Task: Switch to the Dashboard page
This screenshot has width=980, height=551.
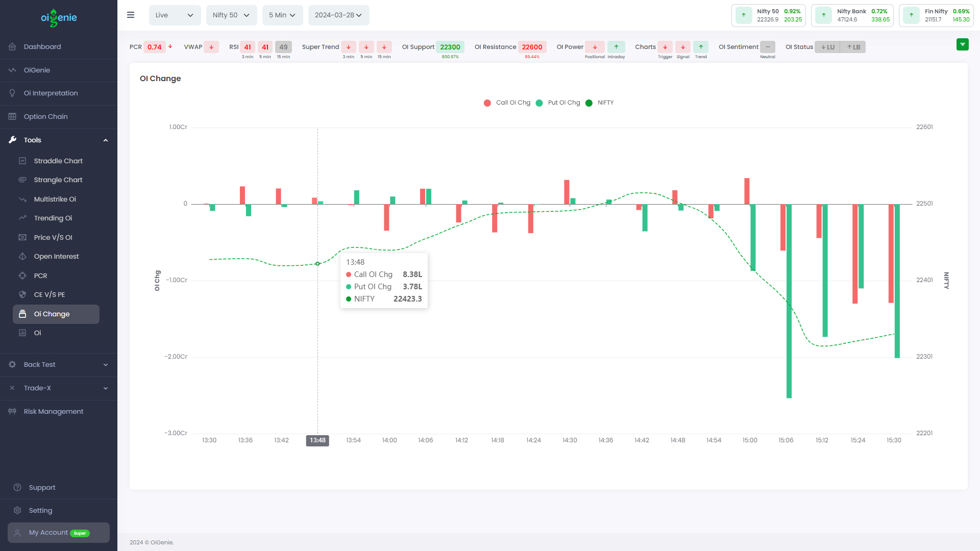Action: tap(42, 46)
